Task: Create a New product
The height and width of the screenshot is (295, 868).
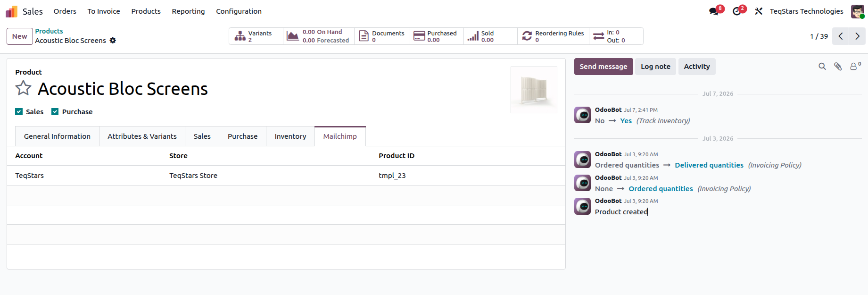Action: pyautogui.click(x=20, y=36)
